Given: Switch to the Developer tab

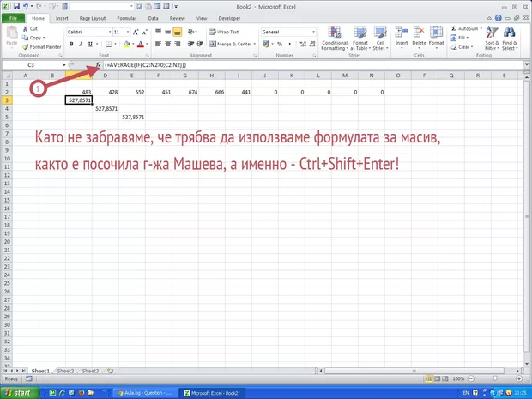Looking at the screenshot, I should pyautogui.click(x=229, y=18).
